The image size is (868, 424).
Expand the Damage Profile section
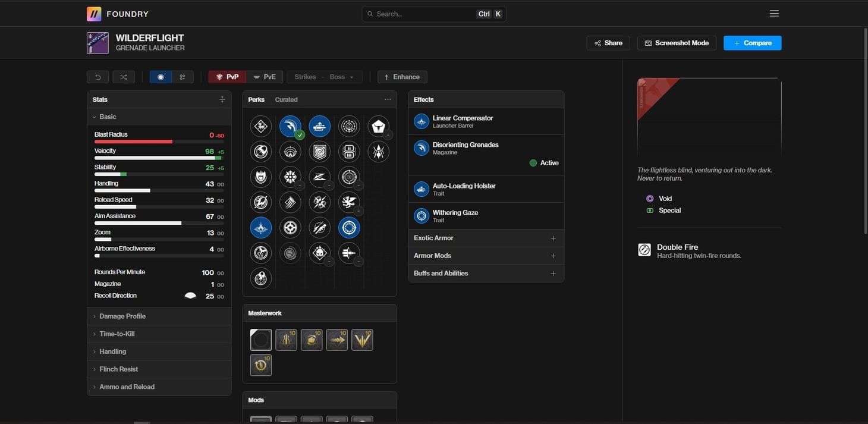point(122,315)
